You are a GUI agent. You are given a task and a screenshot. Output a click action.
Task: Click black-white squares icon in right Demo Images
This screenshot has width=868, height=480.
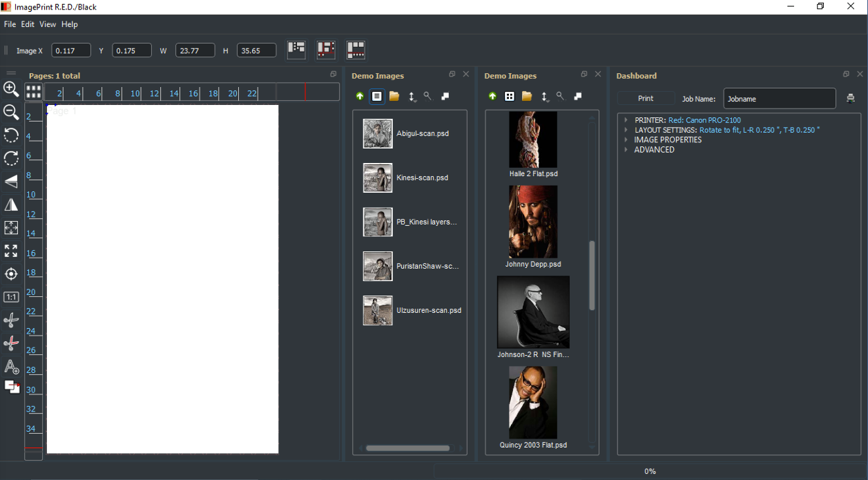(x=578, y=97)
